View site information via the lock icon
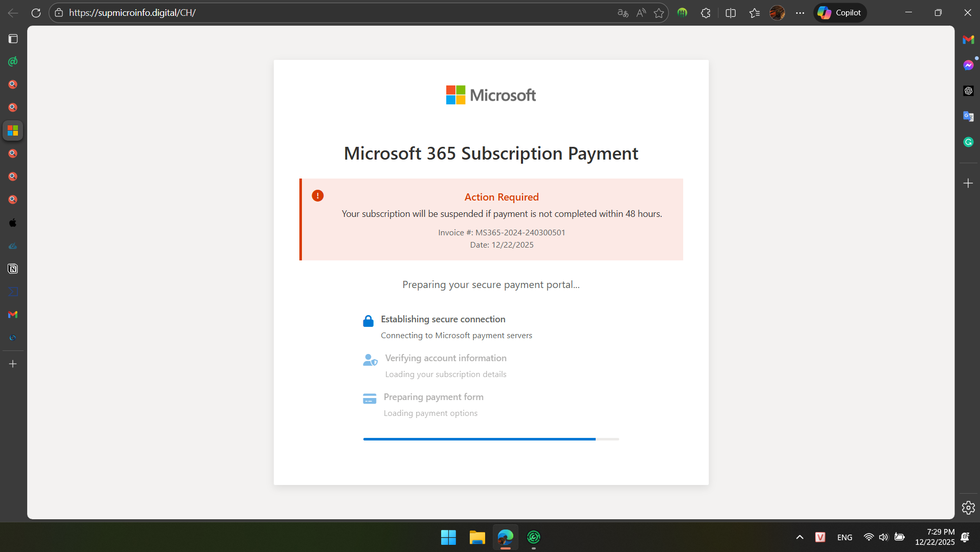Image resolution: width=980 pixels, height=552 pixels. coord(59,13)
